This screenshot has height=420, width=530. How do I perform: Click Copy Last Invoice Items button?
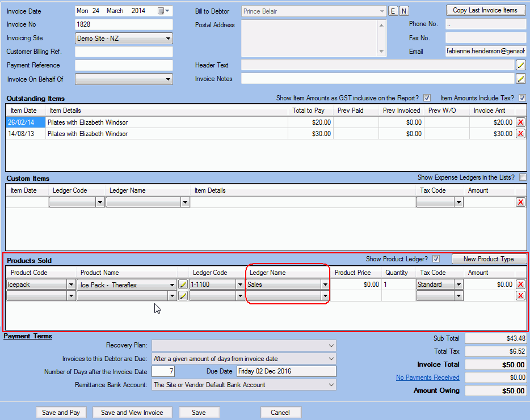click(x=485, y=10)
